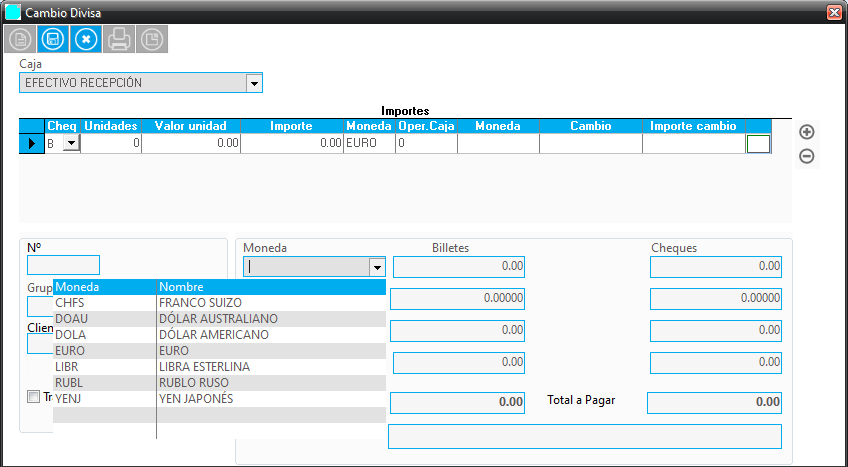This screenshot has height=467, width=848.
Task: Remove a row with the minus icon
Action: pos(806,156)
